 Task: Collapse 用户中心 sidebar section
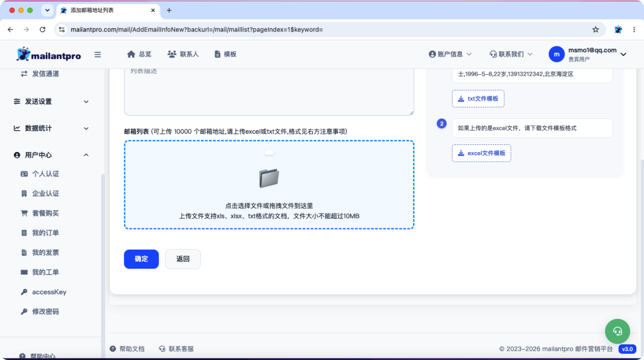(51, 155)
